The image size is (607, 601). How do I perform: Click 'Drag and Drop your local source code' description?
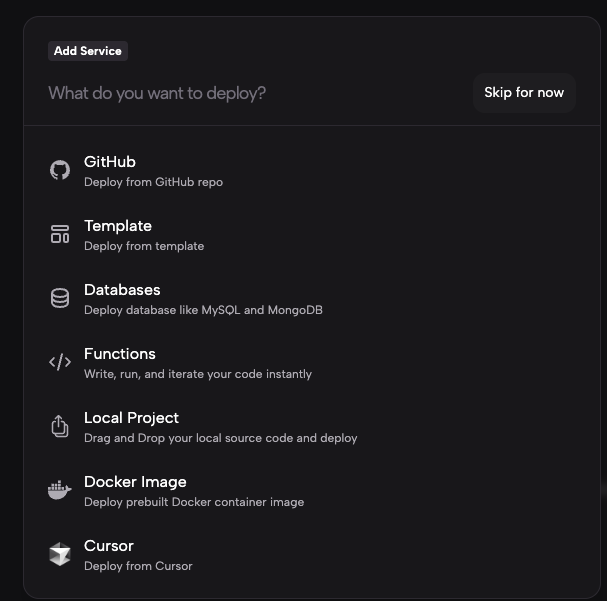coord(220,438)
